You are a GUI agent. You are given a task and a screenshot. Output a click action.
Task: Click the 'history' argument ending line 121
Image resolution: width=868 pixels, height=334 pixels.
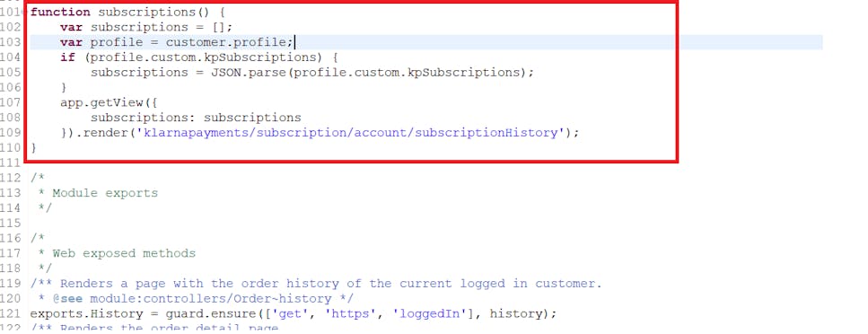point(516,313)
